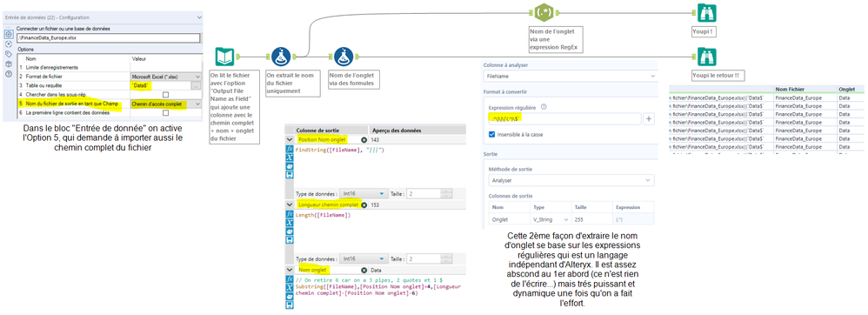
Task: Select the Formula tool that extracts the file name
Action: [x=282, y=57]
